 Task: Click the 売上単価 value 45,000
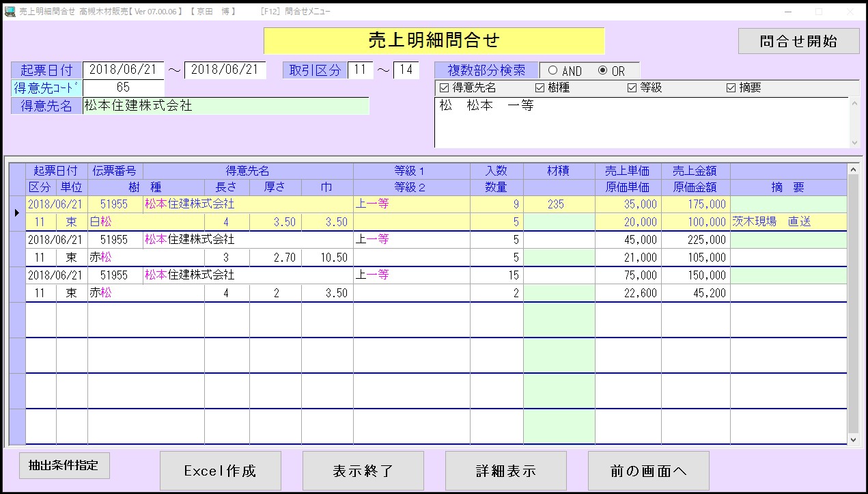coord(628,240)
